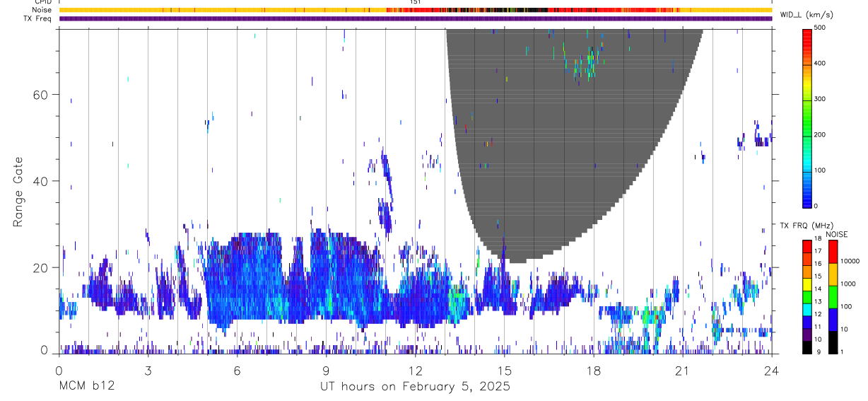The width and height of the screenshot is (868, 401).
Task: Click the 21 hour tick on the UT axis
Action: coord(682,370)
